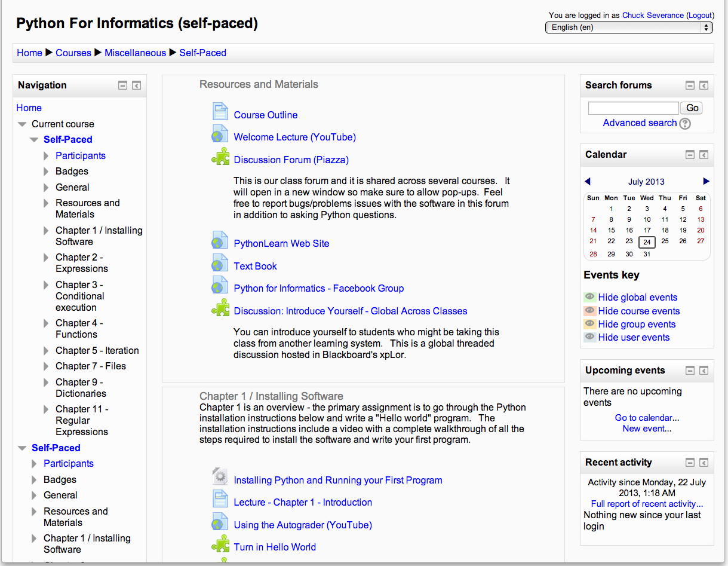Click the Go search button
Screen dimensions: 728x566
click(x=692, y=108)
